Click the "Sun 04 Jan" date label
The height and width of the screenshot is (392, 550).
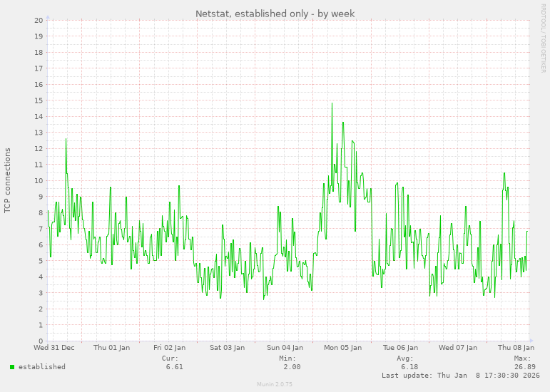(x=285, y=348)
